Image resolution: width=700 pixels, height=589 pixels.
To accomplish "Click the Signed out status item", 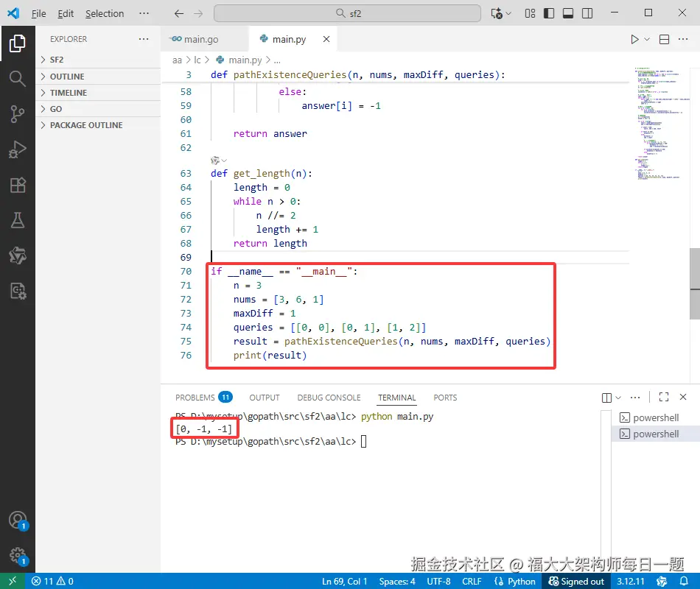I will tap(576, 581).
